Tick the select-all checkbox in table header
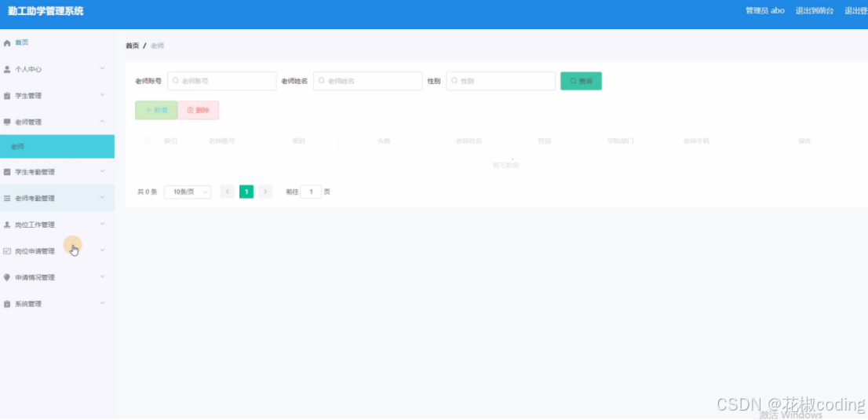Image resolution: width=868 pixels, height=420 pixels. tap(148, 141)
